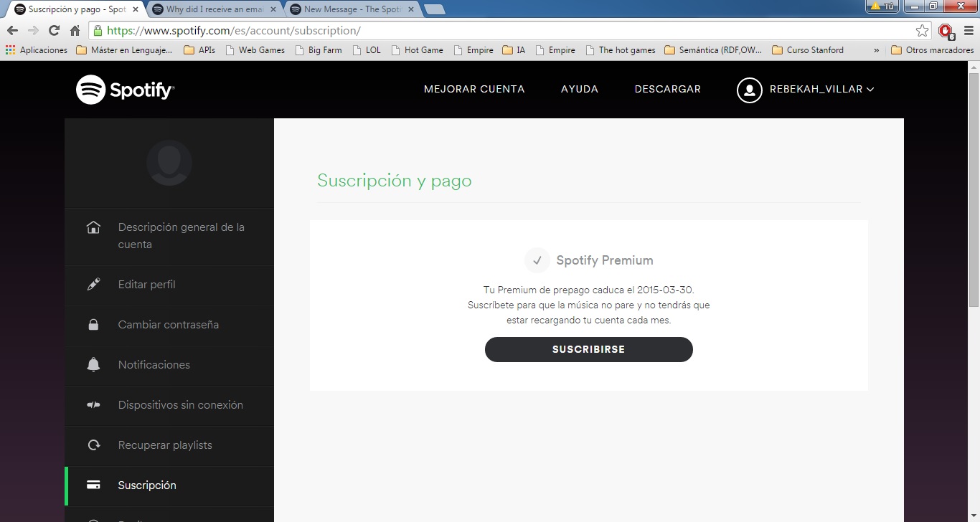This screenshot has width=980, height=522.
Task: Expand the REBEKAH_VILLAR account dropdown chevron
Action: (x=870, y=90)
